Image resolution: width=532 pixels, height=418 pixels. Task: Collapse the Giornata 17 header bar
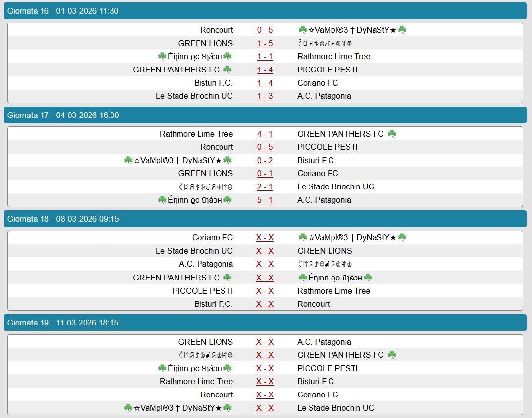(x=265, y=115)
